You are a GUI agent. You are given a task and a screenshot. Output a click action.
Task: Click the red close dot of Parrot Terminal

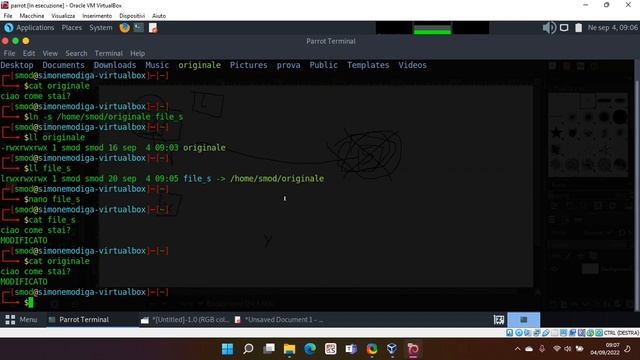coord(5,41)
